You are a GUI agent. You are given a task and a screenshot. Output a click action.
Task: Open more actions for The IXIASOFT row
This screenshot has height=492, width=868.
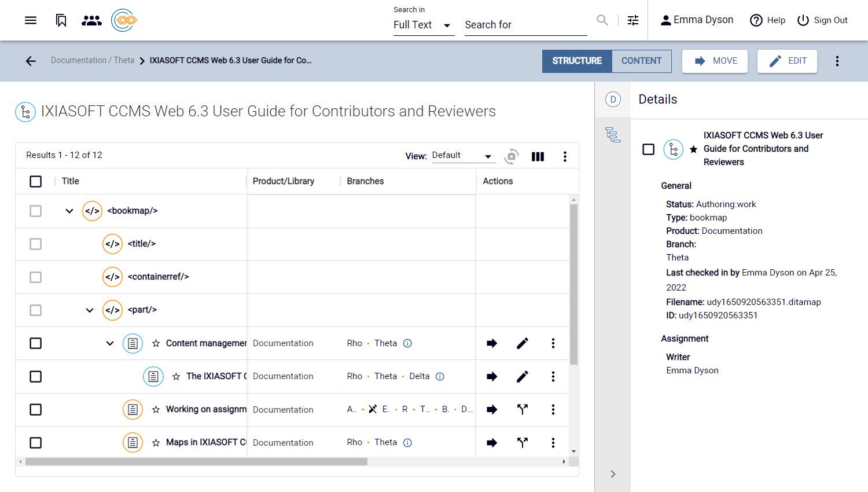coord(553,377)
